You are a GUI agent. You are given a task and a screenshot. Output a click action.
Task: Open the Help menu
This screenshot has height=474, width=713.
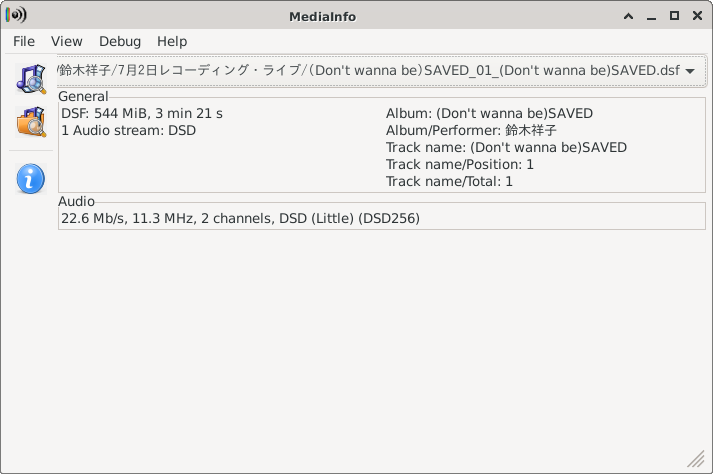pyautogui.click(x=172, y=41)
